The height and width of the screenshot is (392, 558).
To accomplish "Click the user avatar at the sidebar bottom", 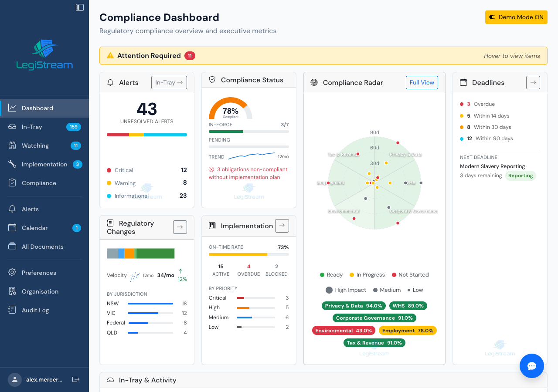I will [x=14, y=379].
